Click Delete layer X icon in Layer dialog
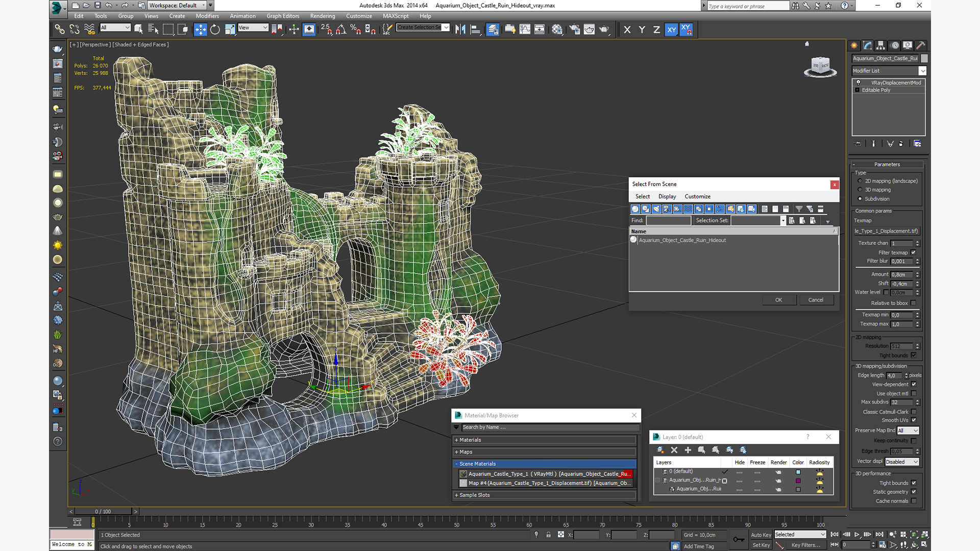Image resolution: width=980 pixels, height=551 pixels. click(x=674, y=450)
